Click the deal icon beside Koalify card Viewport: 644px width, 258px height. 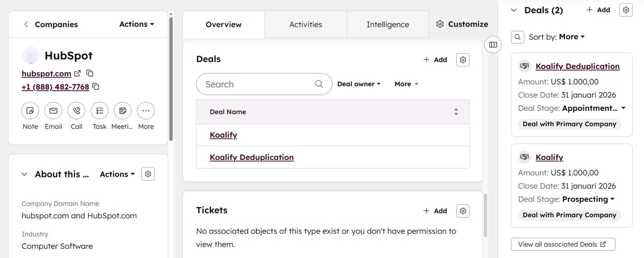(524, 157)
